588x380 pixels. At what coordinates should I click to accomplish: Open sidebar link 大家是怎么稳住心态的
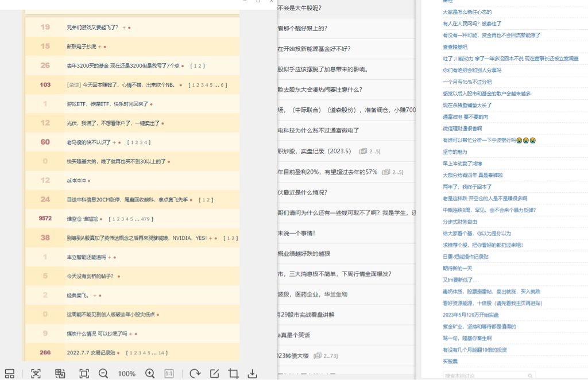click(467, 12)
